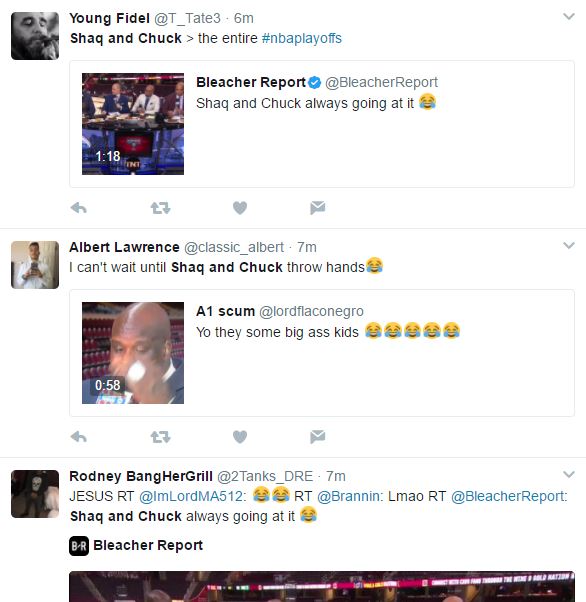This screenshot has width=586, height=602.
Task: Reply to Albert Lawrence's tweet
Action: click(79, 437)
